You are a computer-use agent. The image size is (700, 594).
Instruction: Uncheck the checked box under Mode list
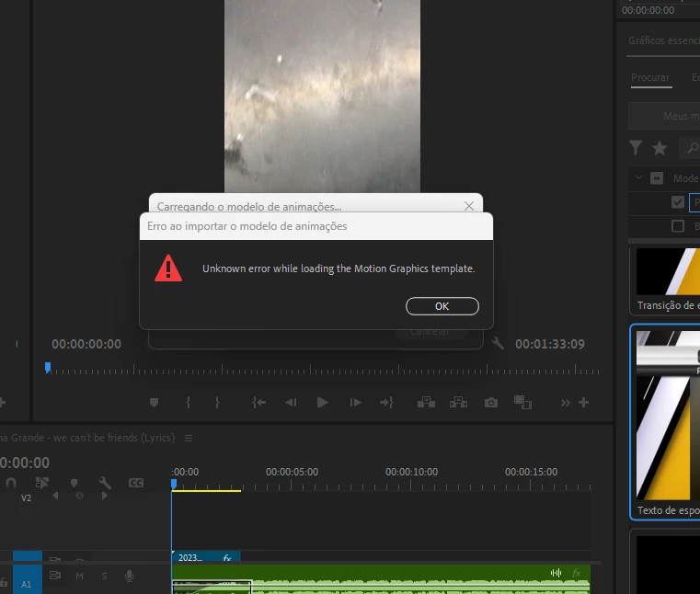(x=678, y=202)
